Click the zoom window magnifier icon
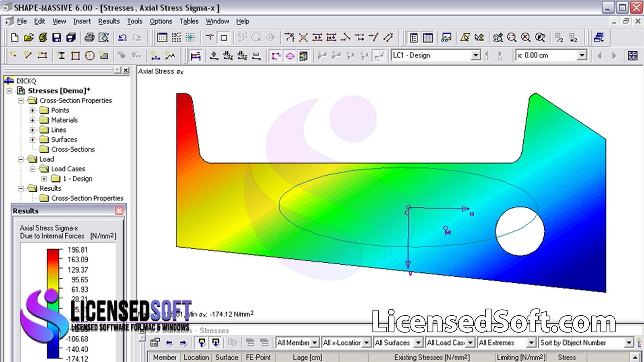Screen dimensions: 644x362 [x=512, y=38]
